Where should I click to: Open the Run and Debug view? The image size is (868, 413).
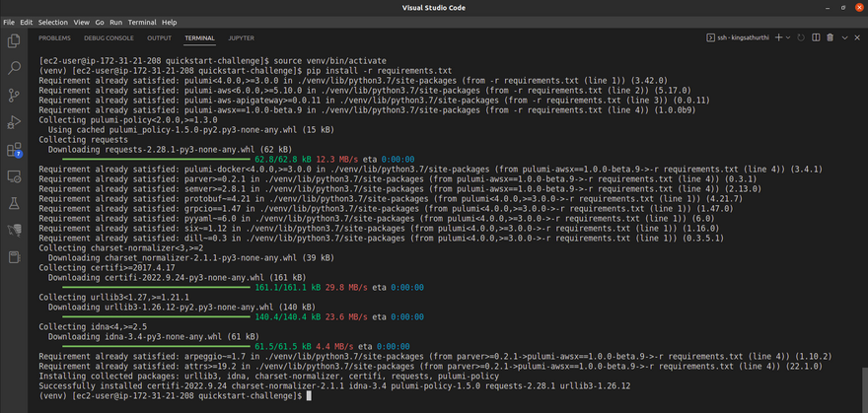(14, 123)
